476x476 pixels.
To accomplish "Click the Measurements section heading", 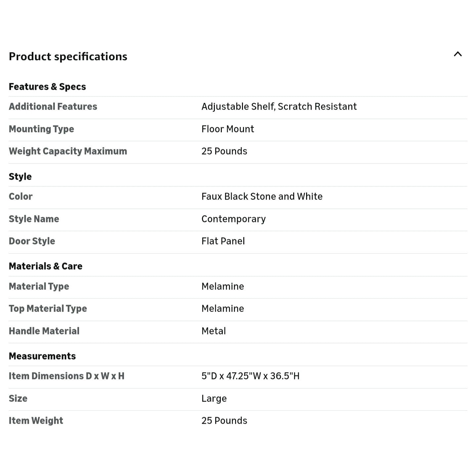I will 42,356.
